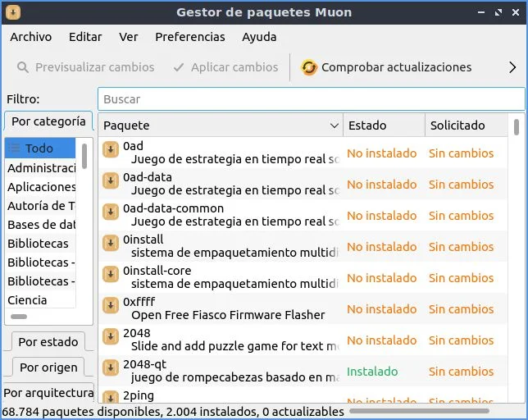The height and width of the screenshot is (420, 528).
Task: Select the 2048-qt package name
Action: tap(145, 364)
